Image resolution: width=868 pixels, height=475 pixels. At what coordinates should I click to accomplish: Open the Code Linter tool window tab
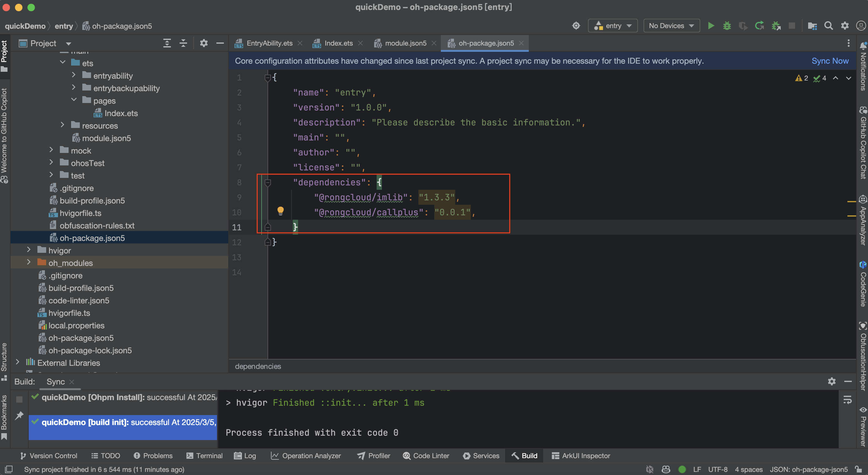tap(426, 455)
